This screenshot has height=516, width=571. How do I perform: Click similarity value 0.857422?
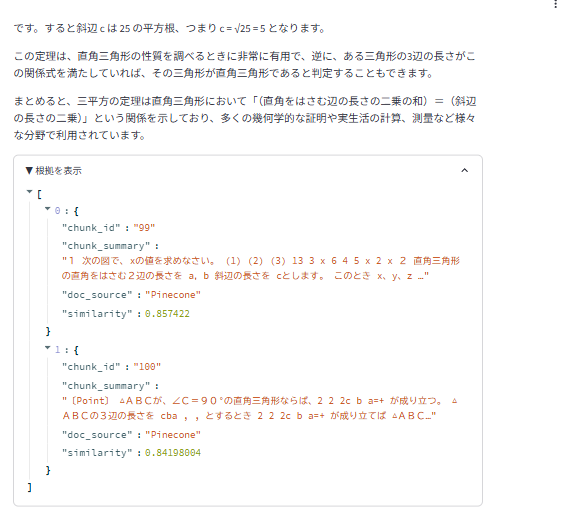click(x=167, y=314)
